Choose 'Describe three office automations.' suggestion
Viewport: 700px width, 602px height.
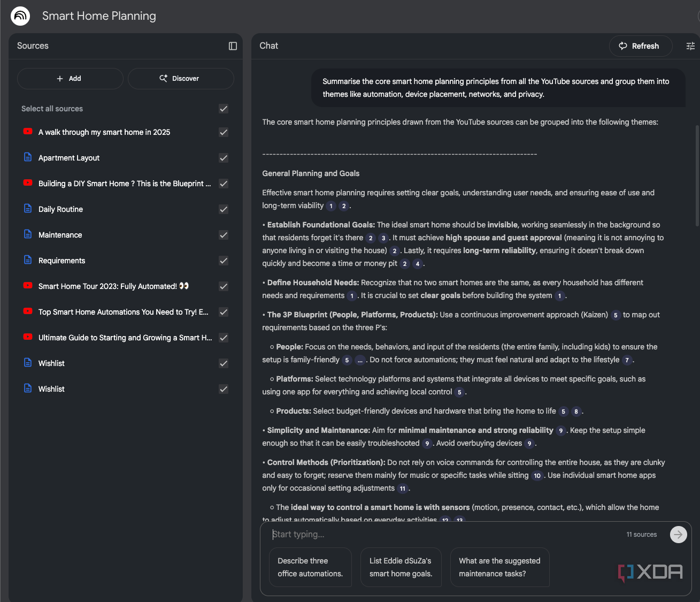coord(311,567)
